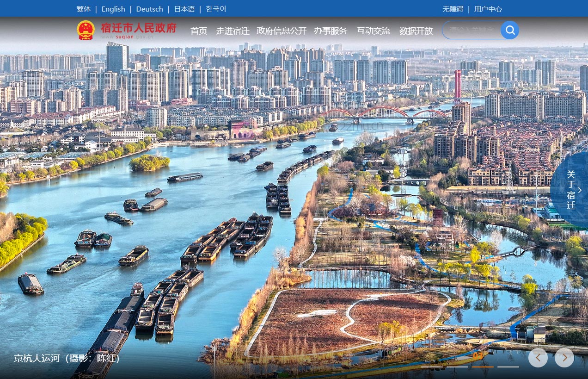Select the second carousel slide indicator
This screenshot has width=588, height=379.
pyautogui.click(x=458, y=367)
